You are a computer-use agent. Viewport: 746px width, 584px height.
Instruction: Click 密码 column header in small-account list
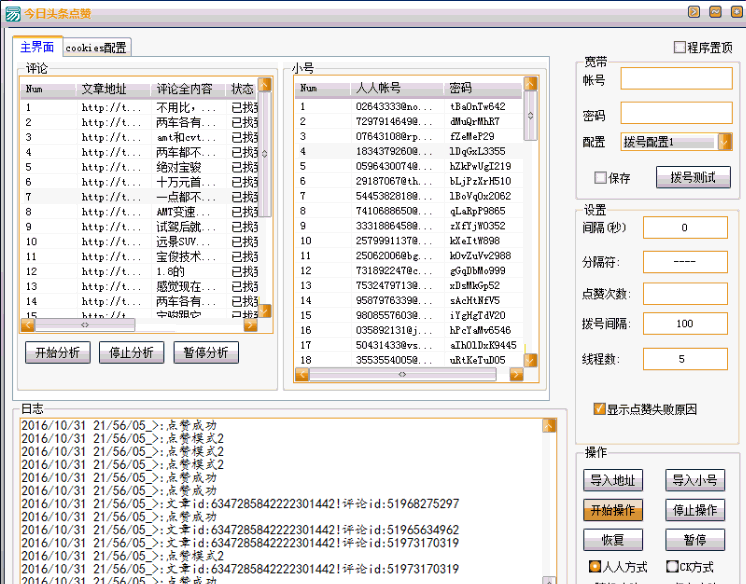pyautogui.click(x=483, y=88)
